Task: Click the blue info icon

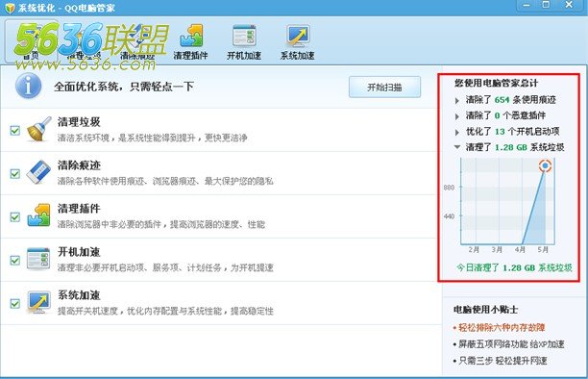Action: (x=28, y=86)
